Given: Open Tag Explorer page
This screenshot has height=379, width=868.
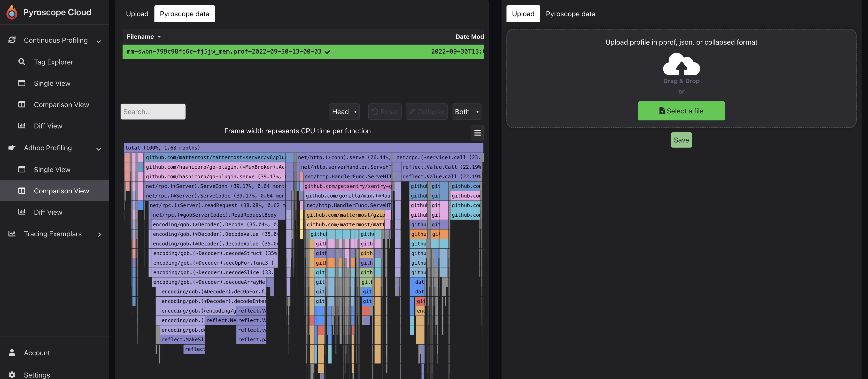Looking at the screenshot, I should tap(54, 62).
